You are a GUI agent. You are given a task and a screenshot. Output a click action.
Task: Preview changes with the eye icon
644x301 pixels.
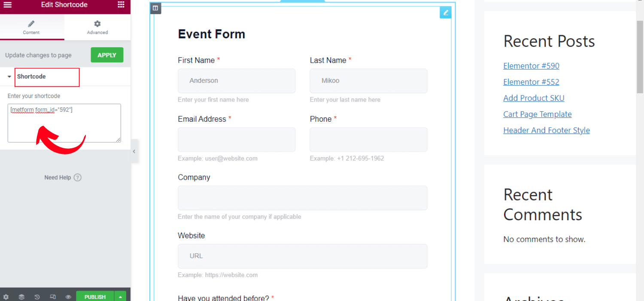68,296
